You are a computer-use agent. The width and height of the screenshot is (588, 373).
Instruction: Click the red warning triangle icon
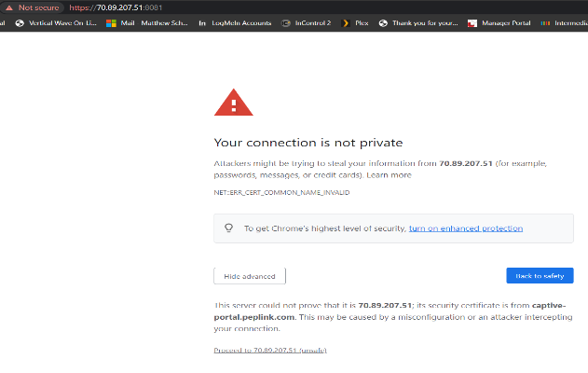[x=234, y=103]
